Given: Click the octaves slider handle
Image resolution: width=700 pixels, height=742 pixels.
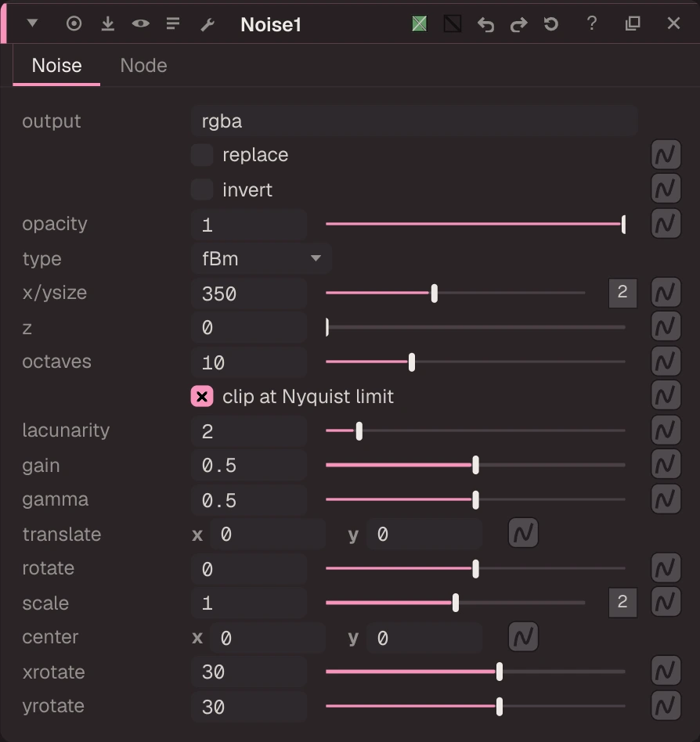Looking at the screenshot, I should (x=412, y=362).
